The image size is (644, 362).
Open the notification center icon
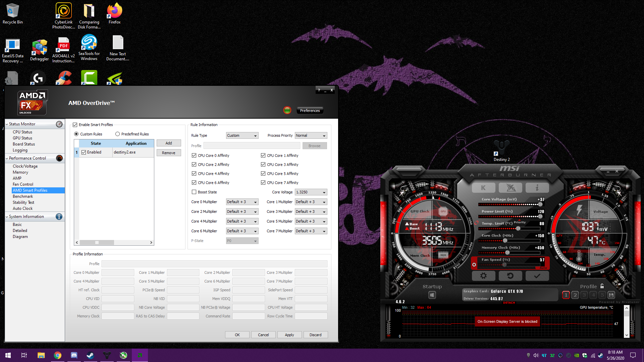point(633,355)
